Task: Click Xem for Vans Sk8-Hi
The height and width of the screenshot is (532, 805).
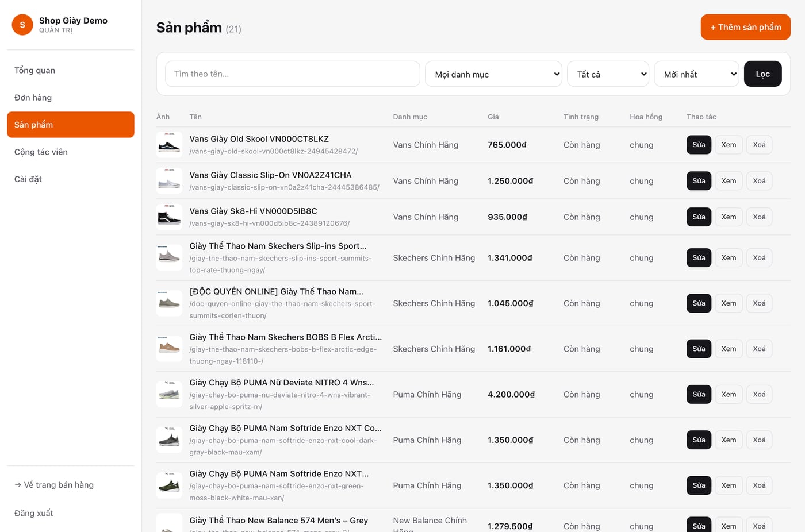Action: (729, 217)
